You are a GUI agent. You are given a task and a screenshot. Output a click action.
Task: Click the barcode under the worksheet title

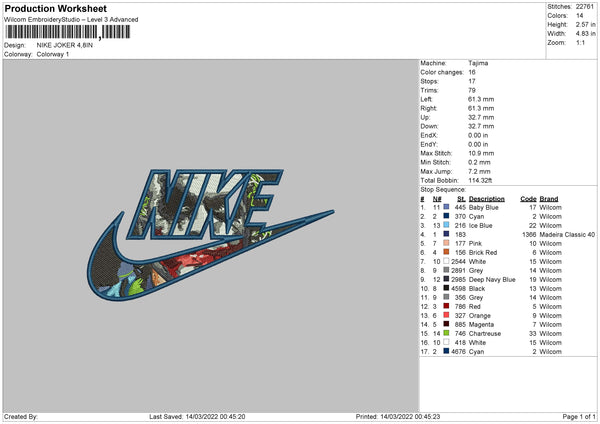[x=68, y=32]
